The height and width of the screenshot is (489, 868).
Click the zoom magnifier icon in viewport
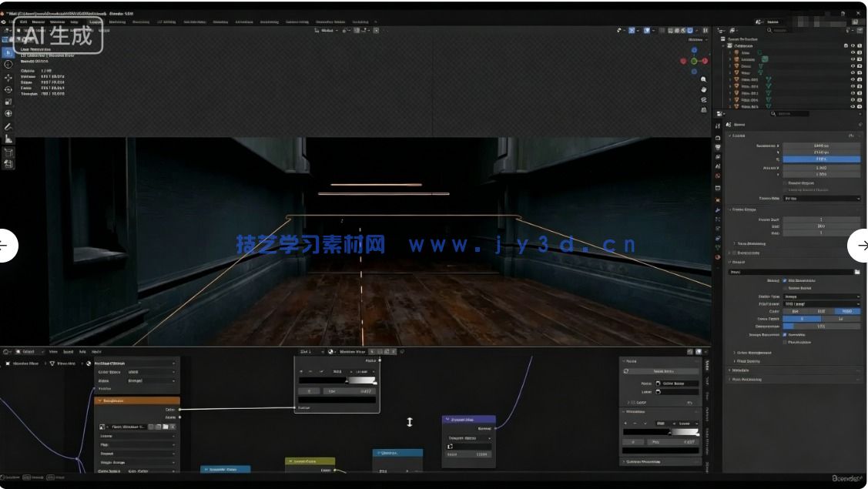(704, 79)
